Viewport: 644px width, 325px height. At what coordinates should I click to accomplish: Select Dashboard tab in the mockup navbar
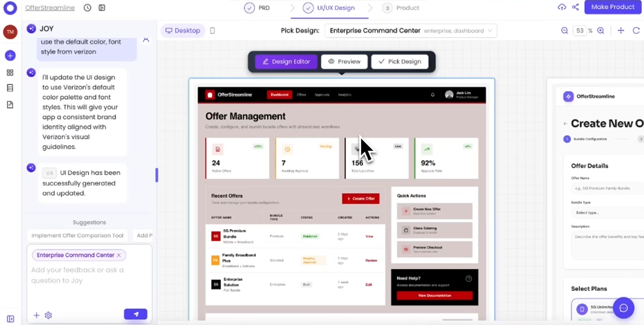click(279, 95)
